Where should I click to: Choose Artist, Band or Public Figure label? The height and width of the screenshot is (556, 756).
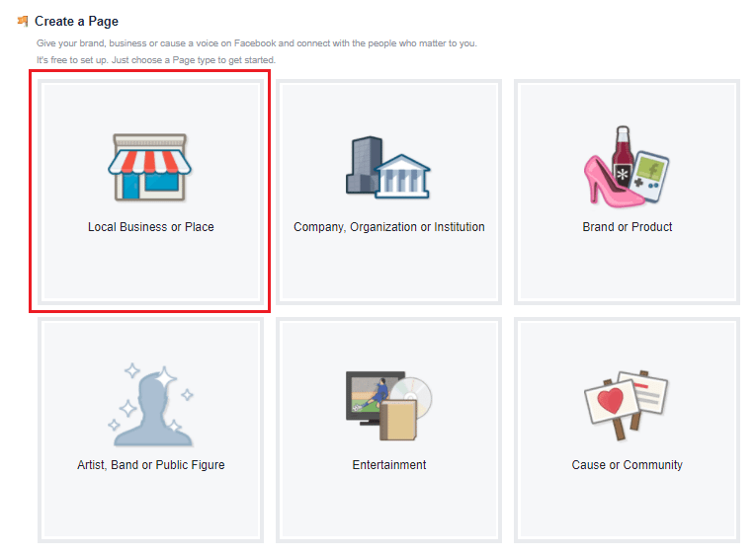coord(151,465)
